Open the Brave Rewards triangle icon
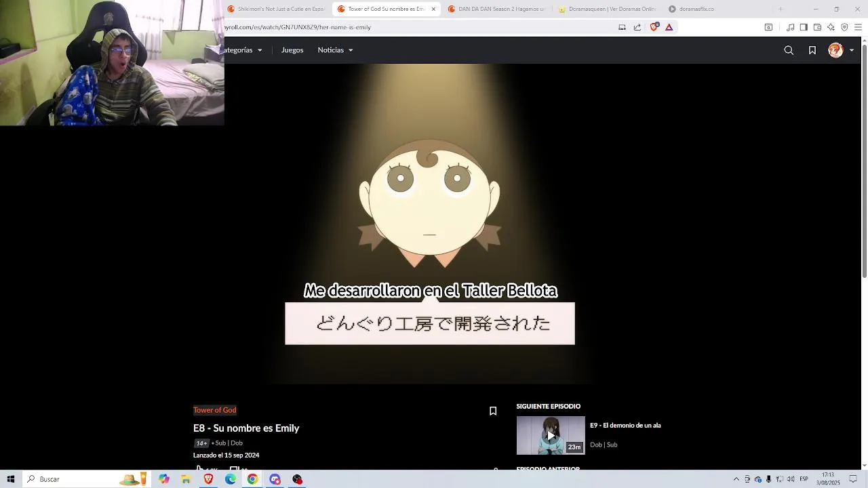Image resolution: width=868 pixels, height=488 pixels. [669, 27]
